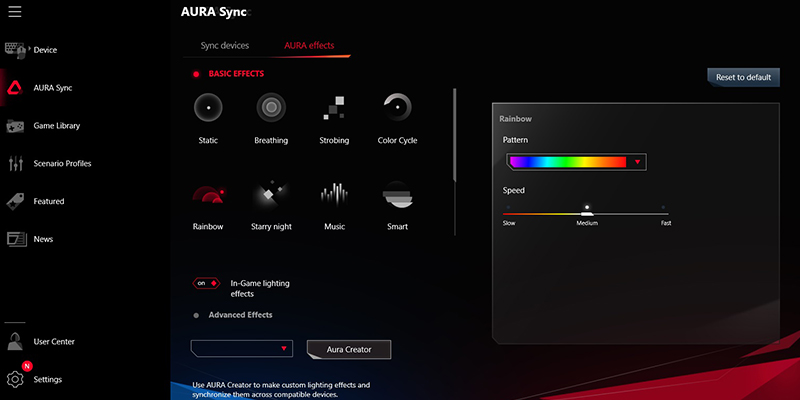Toggle the In-Game lighting effects switch

205,284
